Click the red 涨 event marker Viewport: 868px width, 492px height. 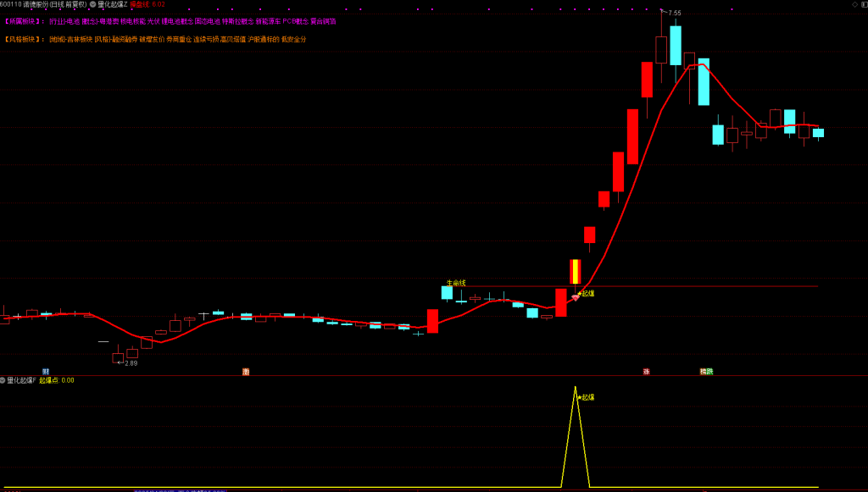click(x=646, y=371)
